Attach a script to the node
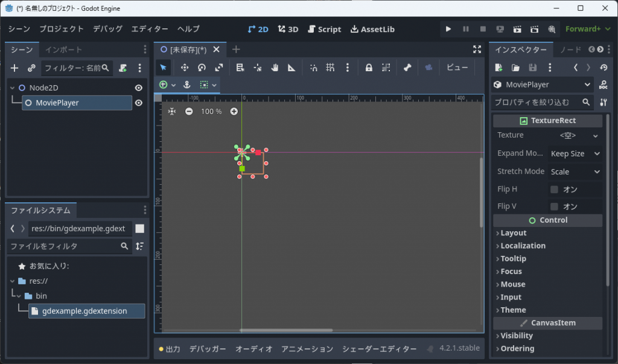The image size is (618, 364). pyautogui.click(x=123, y=68)
